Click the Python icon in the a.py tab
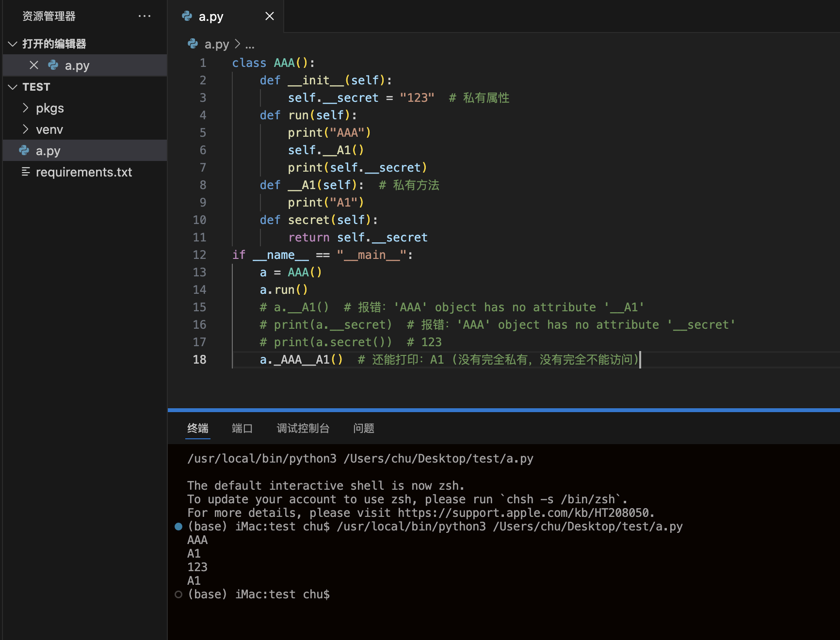Viewport: 840px width, 640px height. click(187, 16)
